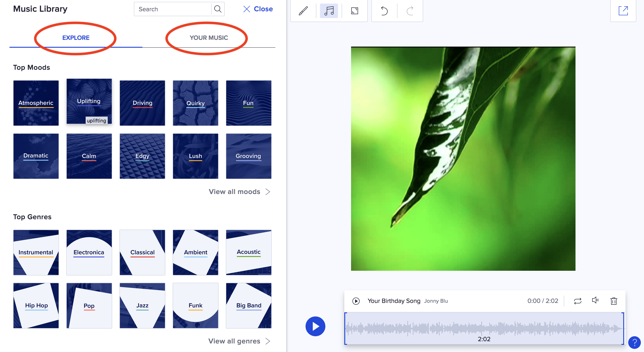The image size is (644, 352).
Task: Open the Pop genre tile
Action: 89,305
